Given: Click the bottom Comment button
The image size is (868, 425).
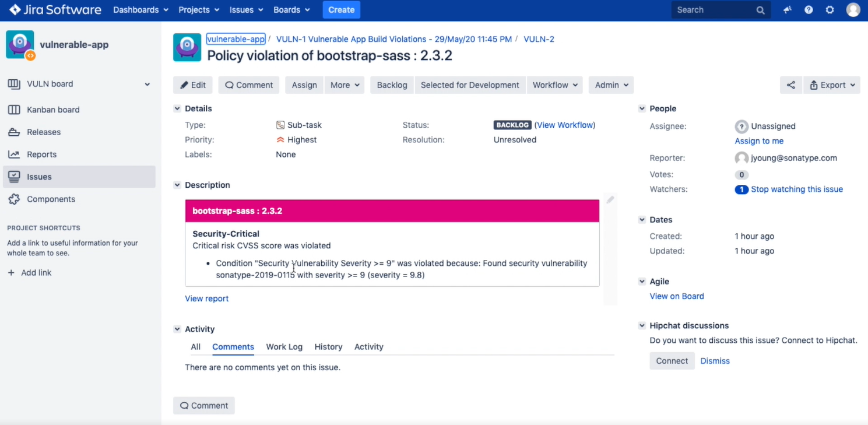Looking at the screenshot, I should (204, 406).
